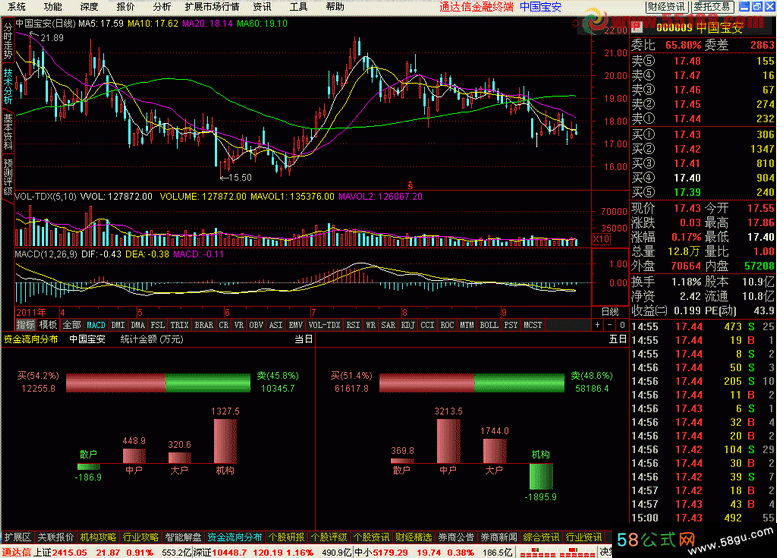The height and width of the screenshot is (558, 777).
Task: Open the 资金流向分布 bottom tab
Action: (234, 537)
